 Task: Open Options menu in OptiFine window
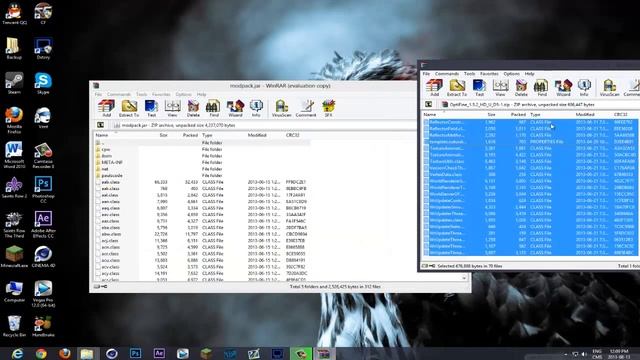tap(511, 74)
